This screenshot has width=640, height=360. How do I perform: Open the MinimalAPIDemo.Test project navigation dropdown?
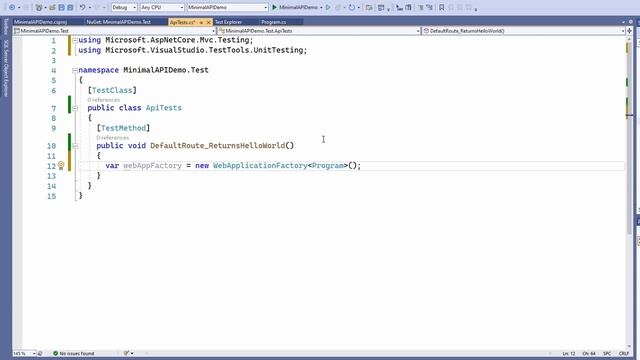coord(114,31)
